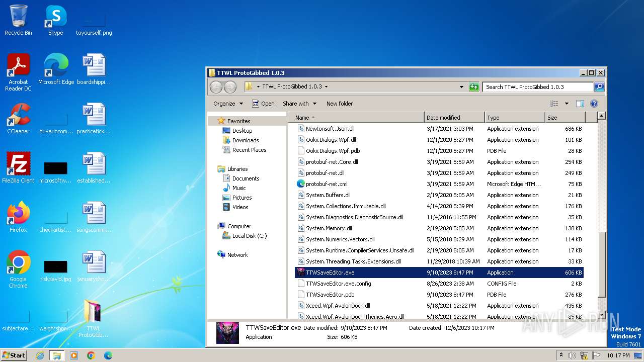Viewport: 644px width, 362px height.
Task: Refresh the current folder view
Action: pyautogui.click(x=474, y=87)
